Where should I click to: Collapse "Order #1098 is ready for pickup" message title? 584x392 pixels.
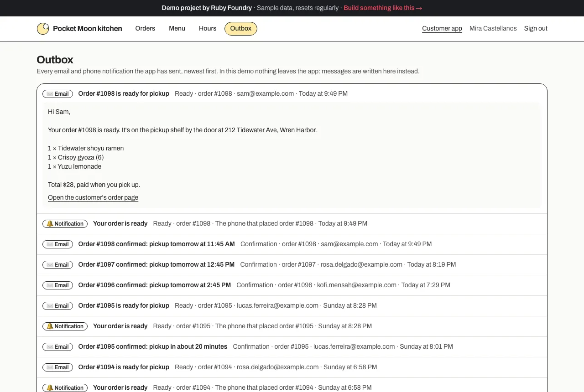[124, 93]
